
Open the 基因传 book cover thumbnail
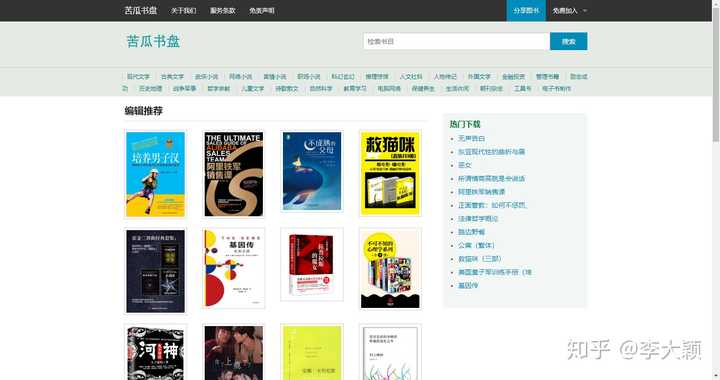(x=234, y=268)
